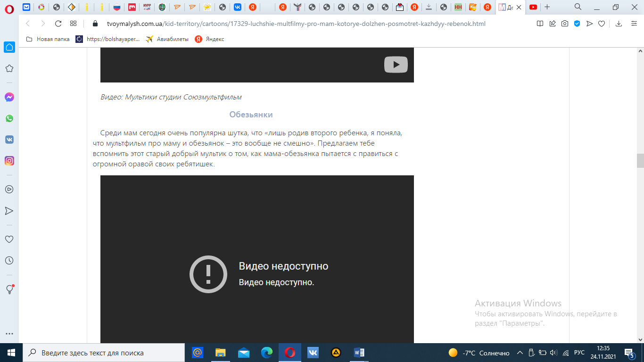The width and height of the screenshot is (644, 362).
Task: Switch to the HH tab
Action: pyautogui.click(x=458, y=7)
